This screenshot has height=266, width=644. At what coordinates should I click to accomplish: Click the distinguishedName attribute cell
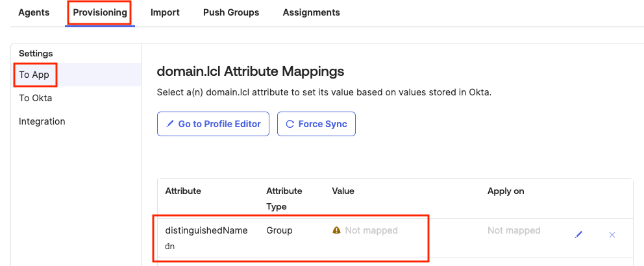(x=206, y=230)
